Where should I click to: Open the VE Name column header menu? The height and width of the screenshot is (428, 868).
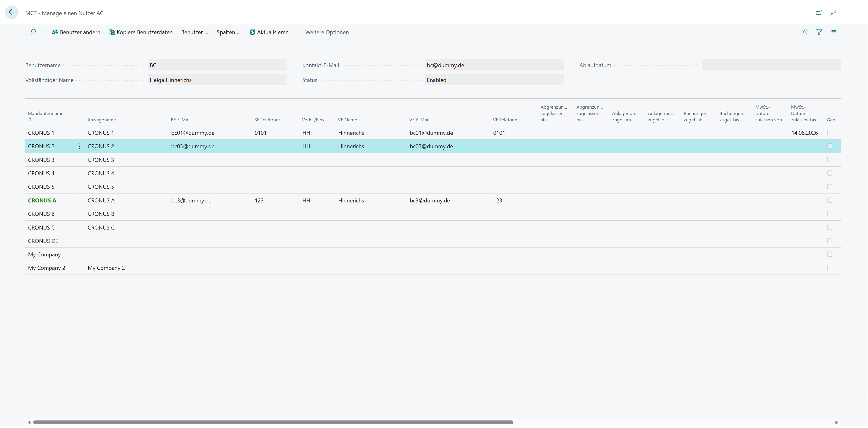347,120
